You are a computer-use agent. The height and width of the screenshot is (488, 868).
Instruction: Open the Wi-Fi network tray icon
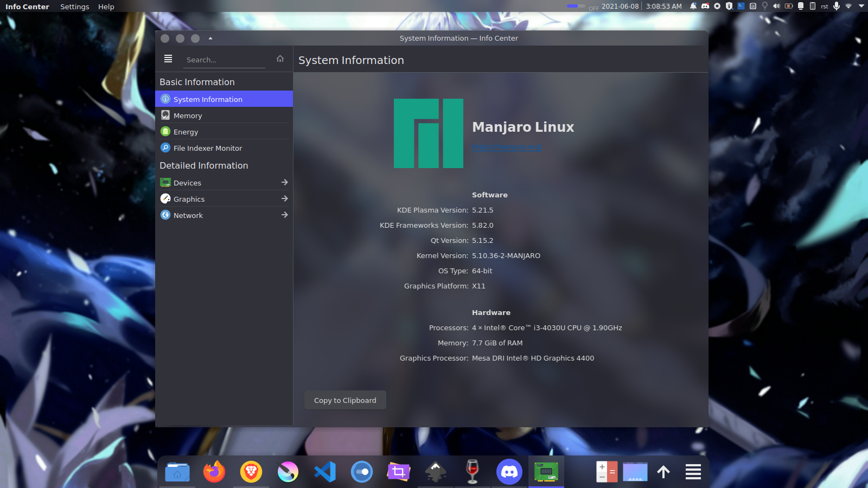tap(848, 6)
